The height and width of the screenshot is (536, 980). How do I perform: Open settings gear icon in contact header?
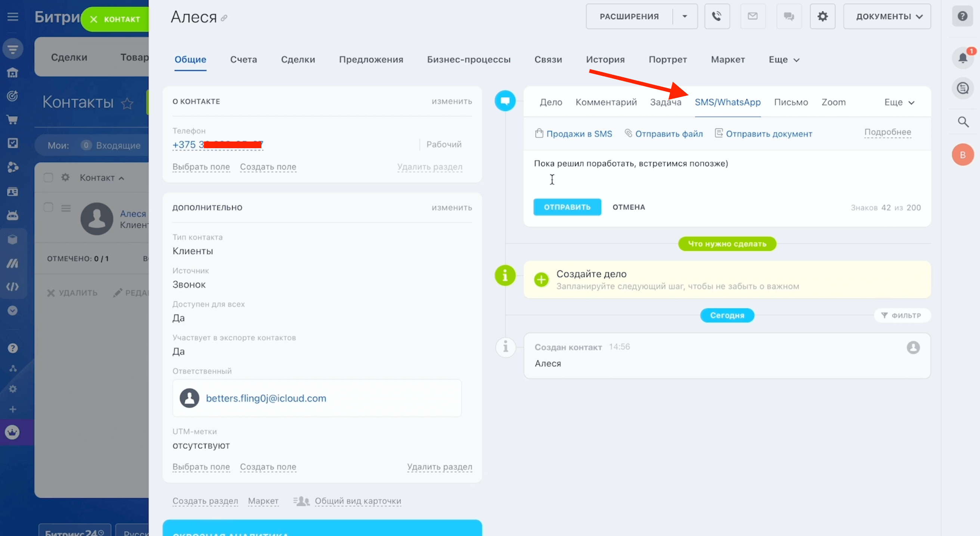(x=822, y=16)
